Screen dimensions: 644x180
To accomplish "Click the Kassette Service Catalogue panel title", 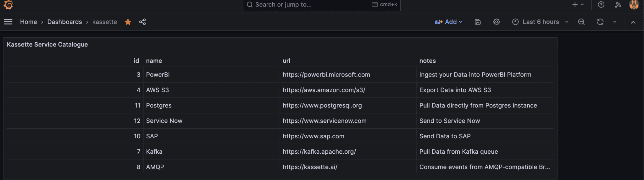I will [47, 45].
